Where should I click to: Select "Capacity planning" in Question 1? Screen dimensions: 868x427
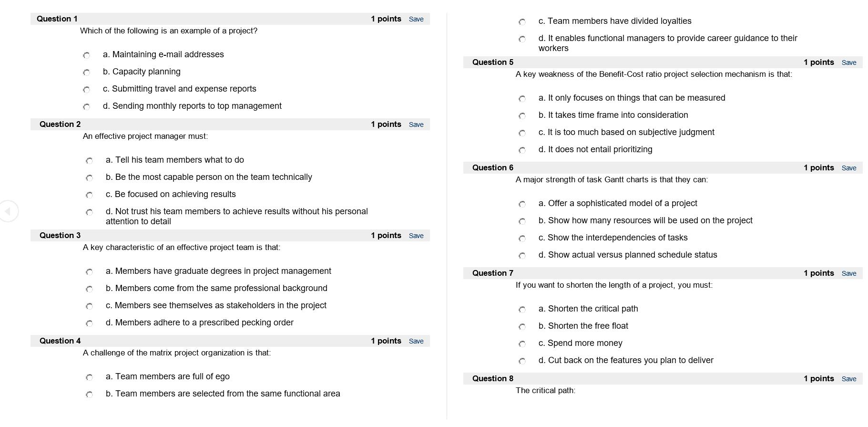click(86, 73)
